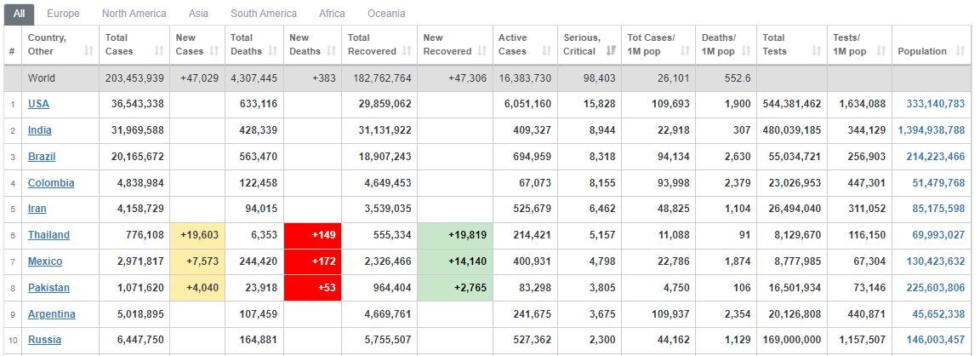Open Colombia population link 51,479,768
The width and height of the screenshot is (980, 356).
[x=939, y=183]
